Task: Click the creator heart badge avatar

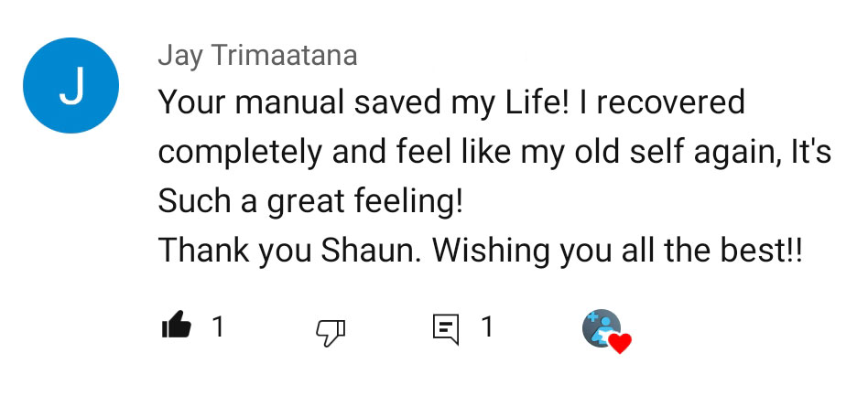Action: click(x=600, y=327)
